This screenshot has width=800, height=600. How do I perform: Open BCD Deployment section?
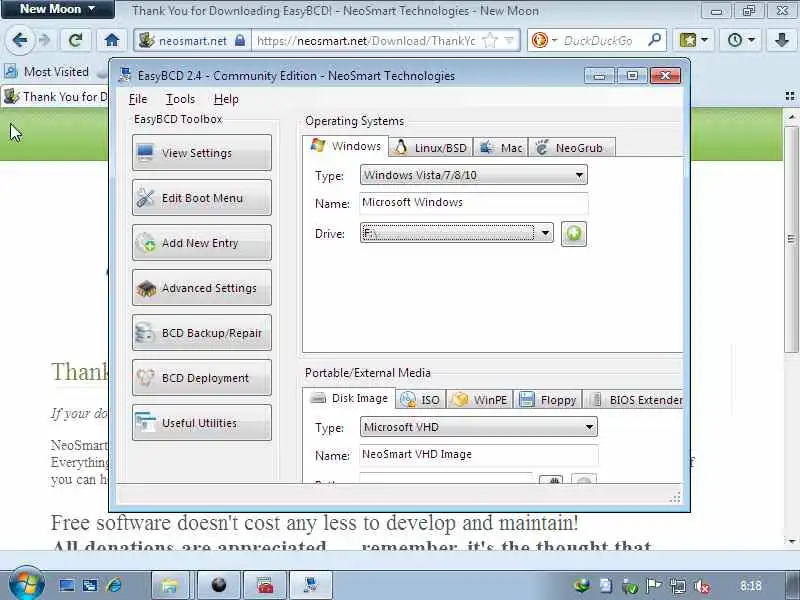click(202, 378)
